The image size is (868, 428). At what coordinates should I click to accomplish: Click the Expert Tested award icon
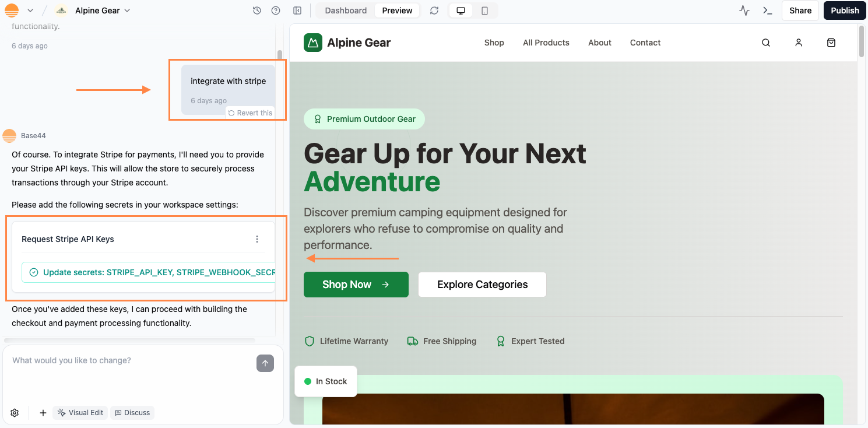[500, 341]
